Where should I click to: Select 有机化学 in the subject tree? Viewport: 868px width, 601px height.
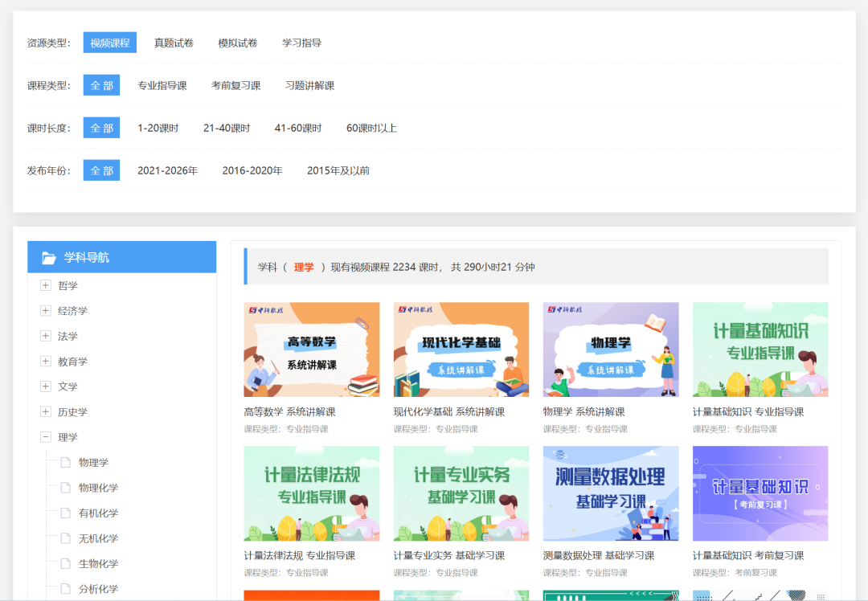[99, 513]
